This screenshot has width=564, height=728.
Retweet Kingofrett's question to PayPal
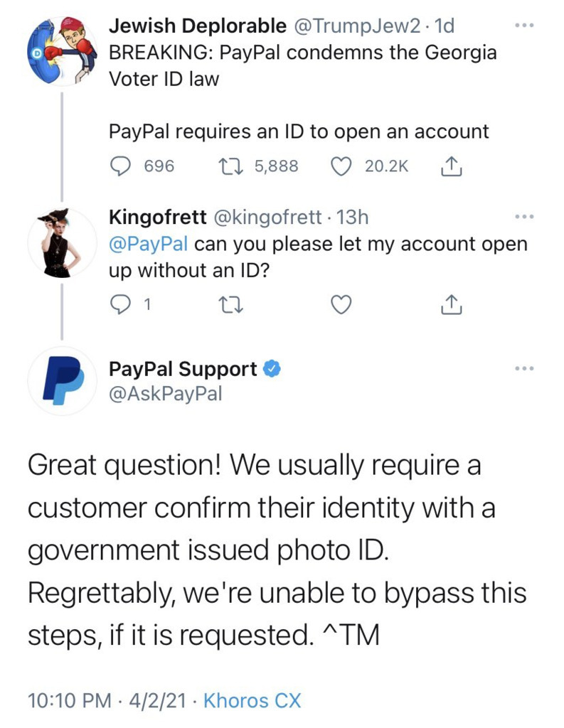[231, 304]
